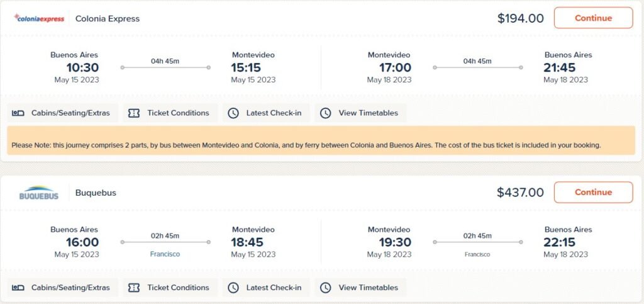Image resolution: width=644 pixels, height=304 pixels.
Task: Click the Francisco ship name on return Buquebus
Action: click(x=477, y=254)
